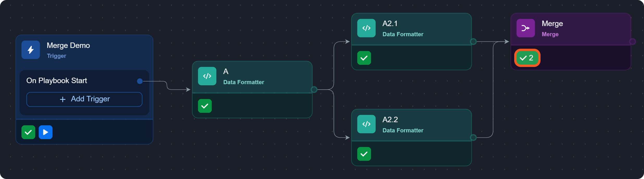Select the A2.2 node title

point(390,120)
